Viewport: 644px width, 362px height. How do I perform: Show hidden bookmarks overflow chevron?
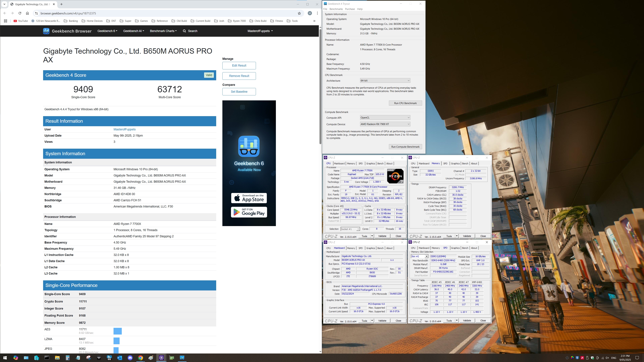tap(314, 21)
